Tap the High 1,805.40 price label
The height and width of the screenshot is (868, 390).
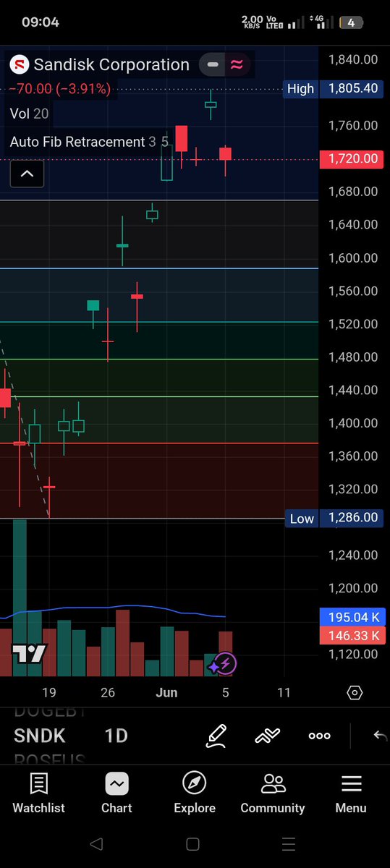[333, 88]
